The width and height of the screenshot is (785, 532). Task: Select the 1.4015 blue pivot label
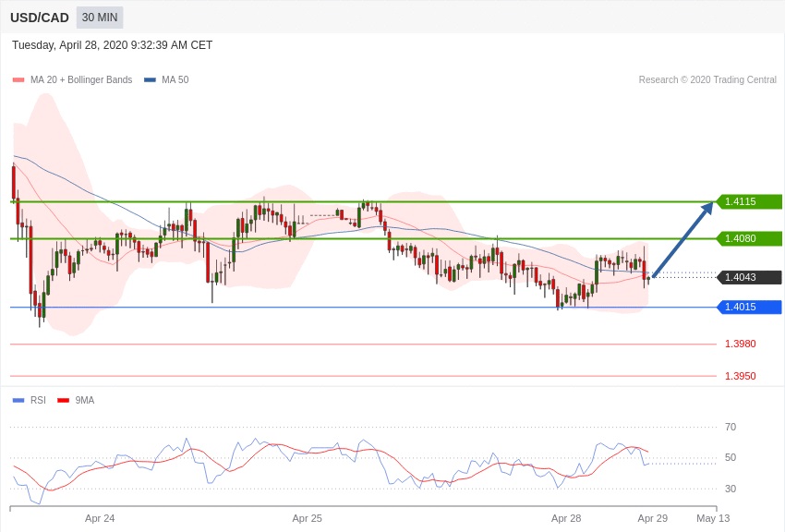(749, 307)
